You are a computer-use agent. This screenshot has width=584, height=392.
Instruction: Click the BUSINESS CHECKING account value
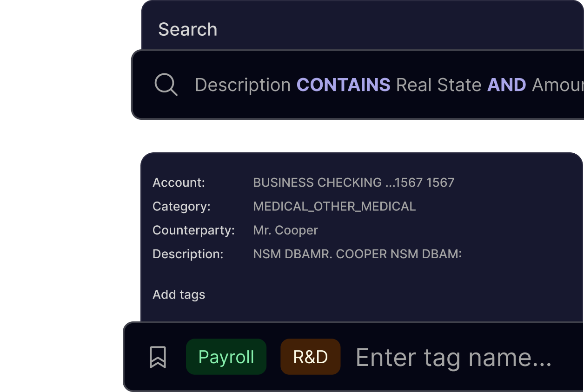[x=353, y=183]
